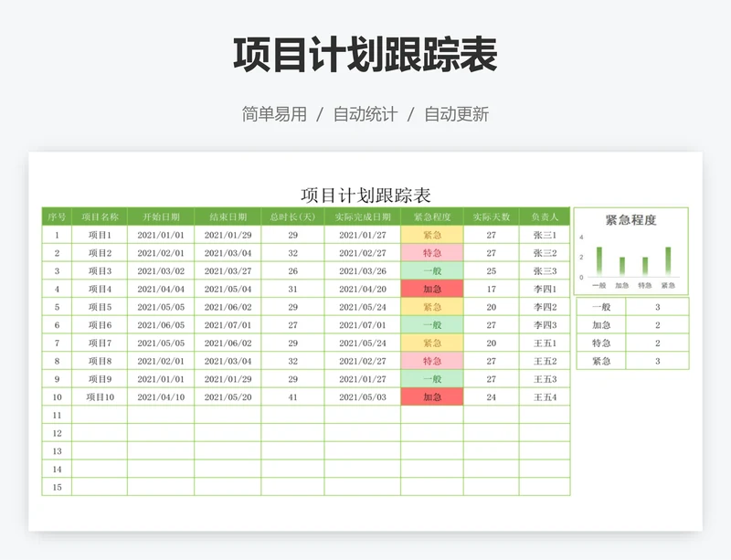
Task: Select the 特急 label in summary table
Action: 601,343
